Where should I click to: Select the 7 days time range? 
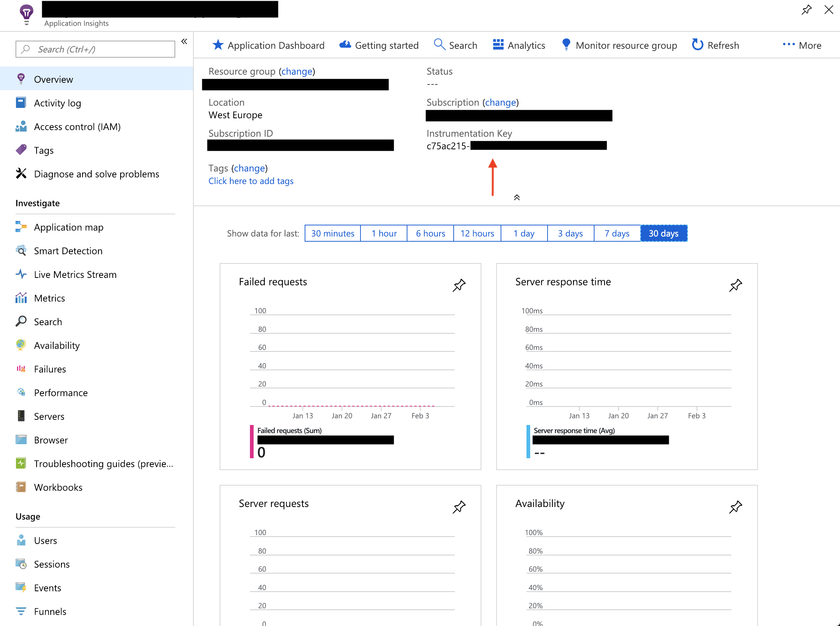pos(616,233)
